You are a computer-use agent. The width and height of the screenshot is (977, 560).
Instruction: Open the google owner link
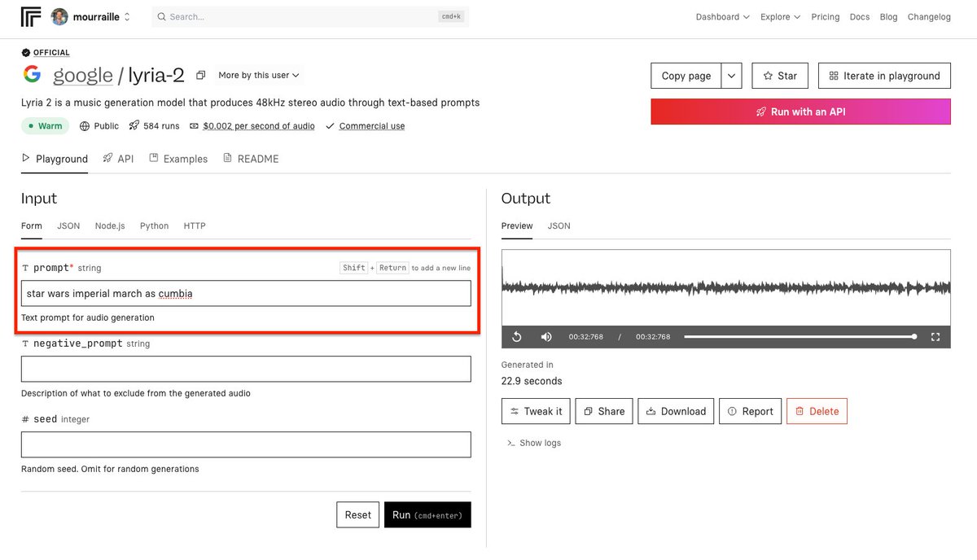click(x=83, y=76)
